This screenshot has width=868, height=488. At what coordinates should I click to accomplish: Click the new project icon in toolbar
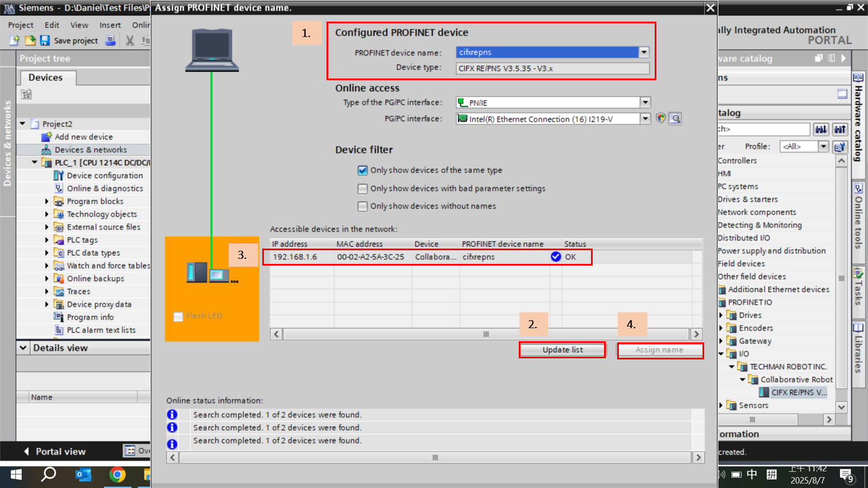15,40
